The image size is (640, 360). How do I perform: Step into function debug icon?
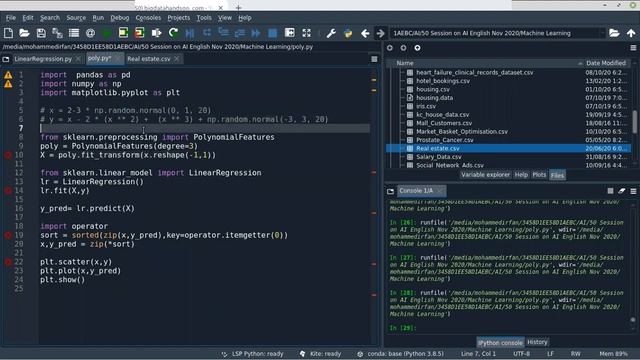coord(223,33)
